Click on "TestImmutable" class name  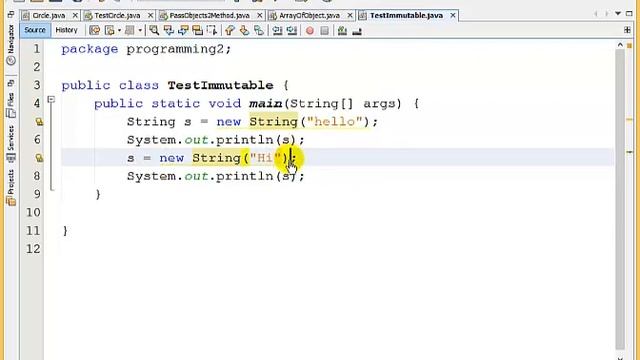point(220,85)
